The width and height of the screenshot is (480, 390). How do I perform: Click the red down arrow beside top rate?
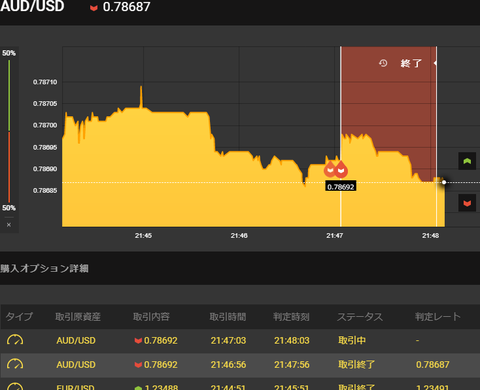click(x=94, y=8)
